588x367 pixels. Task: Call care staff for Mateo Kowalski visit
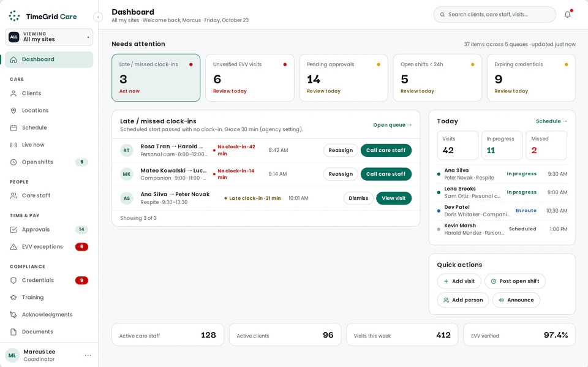pos(386,174)
